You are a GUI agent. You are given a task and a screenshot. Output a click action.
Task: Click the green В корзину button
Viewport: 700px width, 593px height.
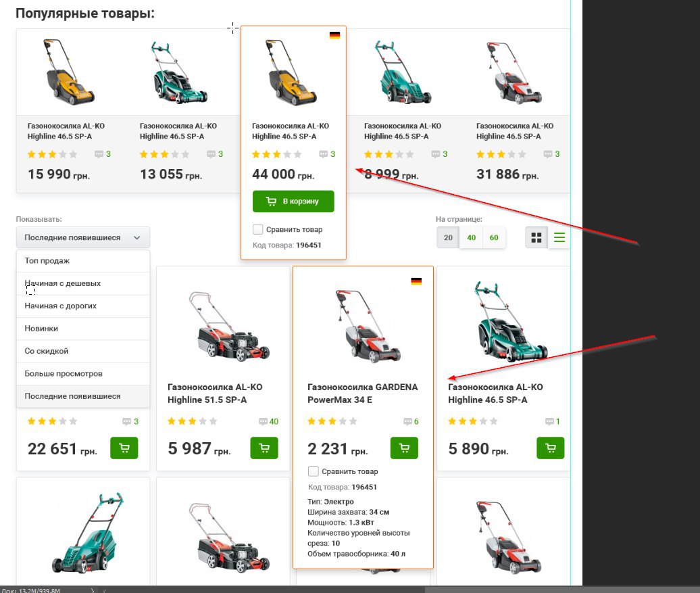293,201
